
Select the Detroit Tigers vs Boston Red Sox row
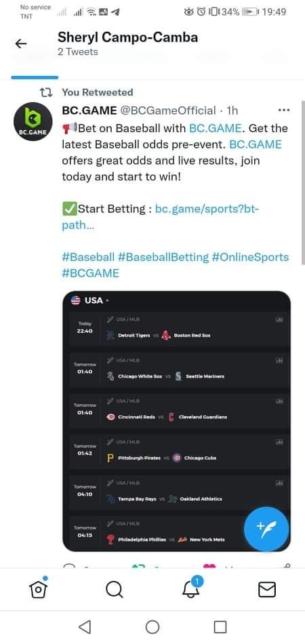click(x=178, y=328)
